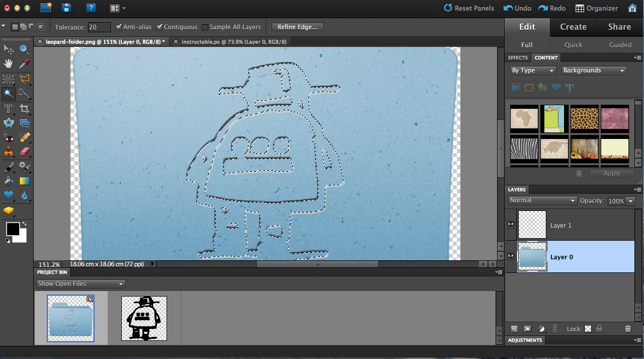Screen dimensions: 644x359
Task: Open the Show Open Files dropdown
Action: [x=80, y=284]
